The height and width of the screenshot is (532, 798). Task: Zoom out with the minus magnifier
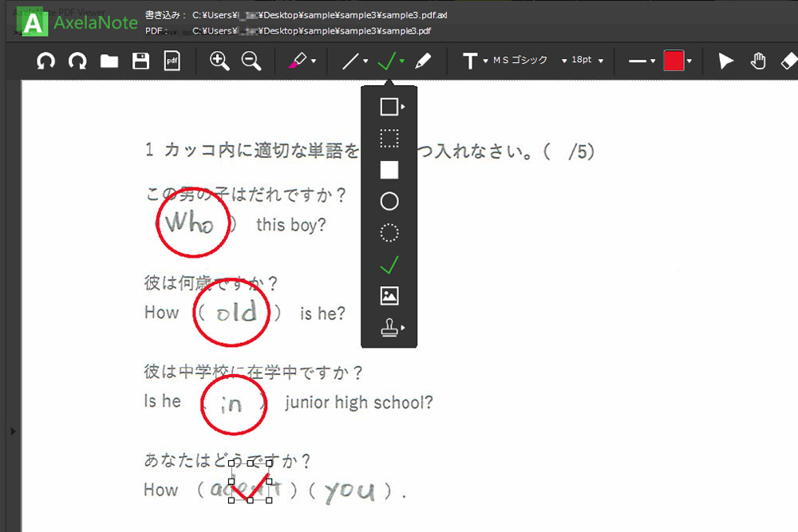coord(251,61)
